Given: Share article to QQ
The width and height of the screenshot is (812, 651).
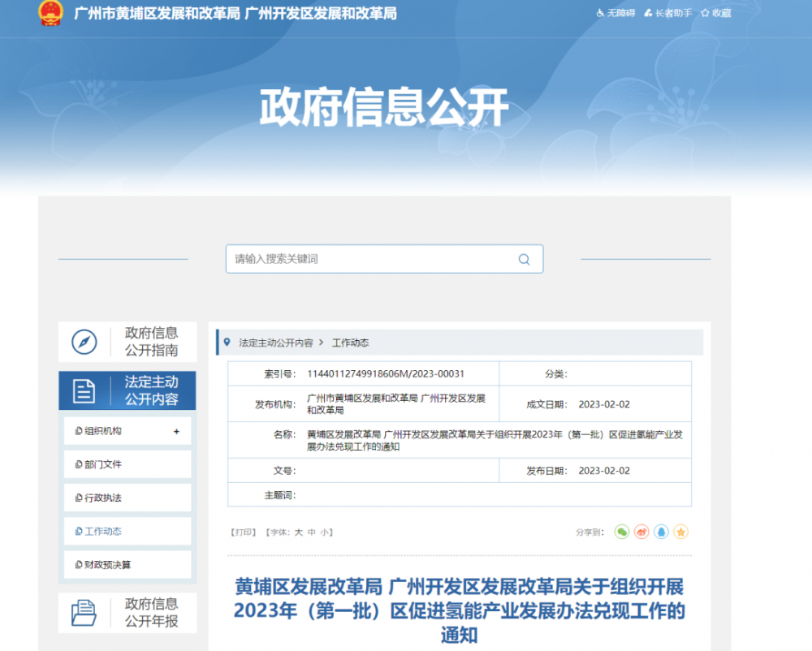Looking at the screenshot, I should (x=661, y=532).
